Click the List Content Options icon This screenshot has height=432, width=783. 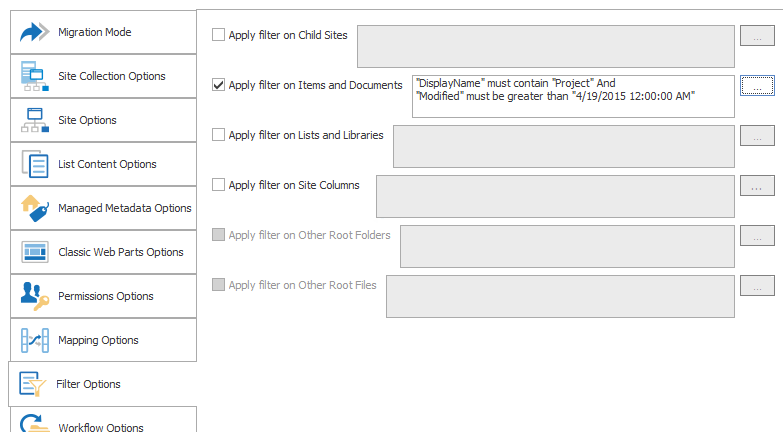point(35,164)
